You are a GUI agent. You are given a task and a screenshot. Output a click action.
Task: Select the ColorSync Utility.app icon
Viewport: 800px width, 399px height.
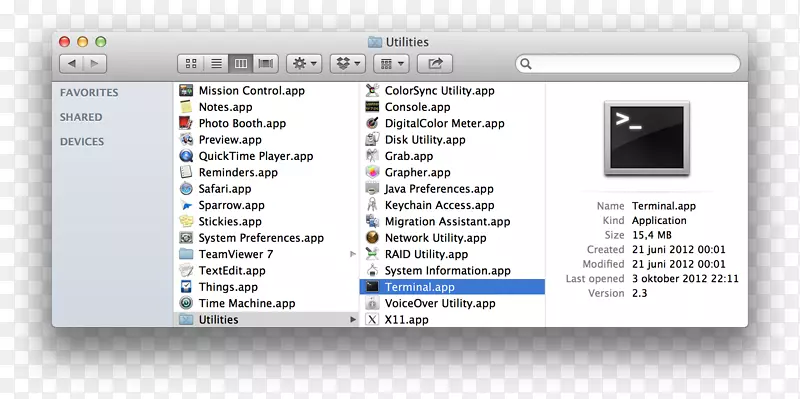tap(373, 91)
